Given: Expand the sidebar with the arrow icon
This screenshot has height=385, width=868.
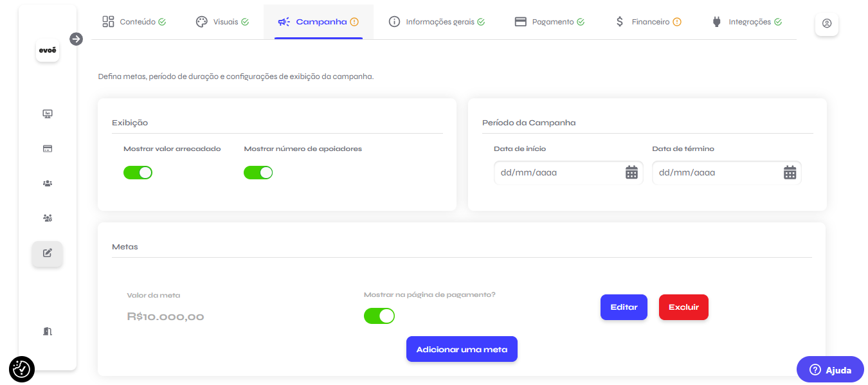Looking at the screenshot, I should coord(76,39).
